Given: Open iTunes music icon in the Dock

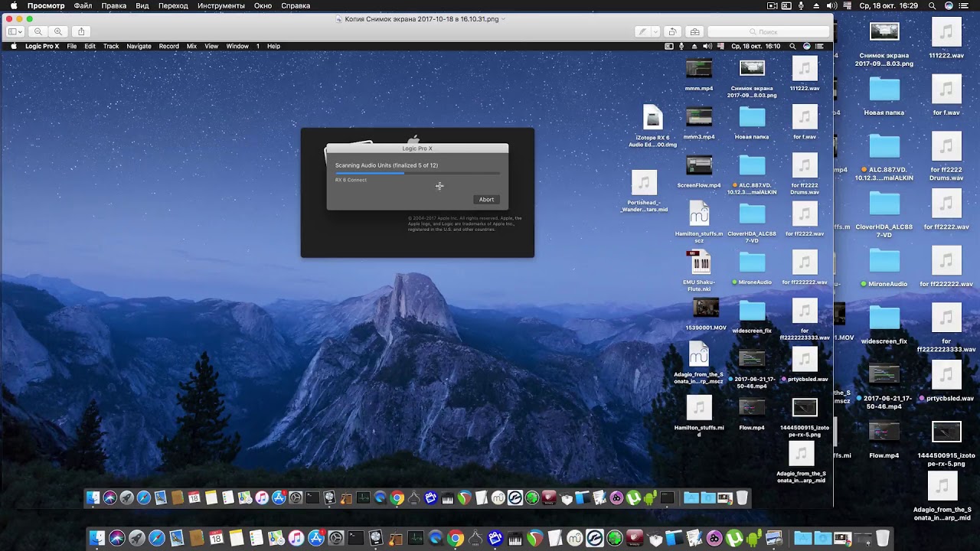Looking at the screenshot, I should (296, 538).
